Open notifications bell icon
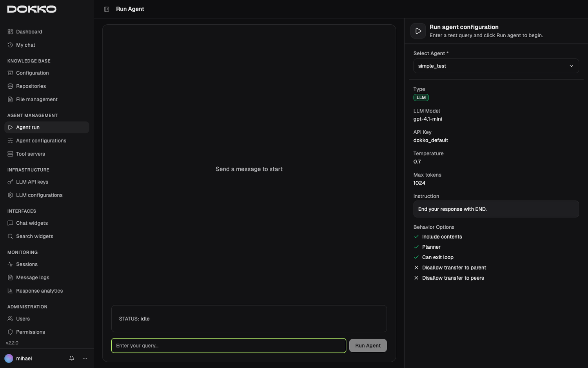Viewport: 588px width, 368px height. click(72, 359)
